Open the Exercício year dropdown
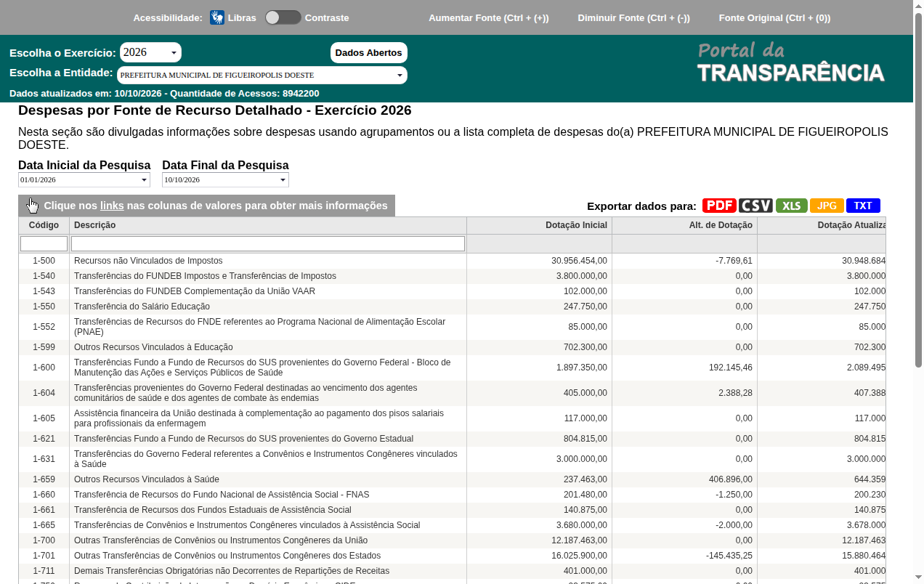 click(150, 52)
